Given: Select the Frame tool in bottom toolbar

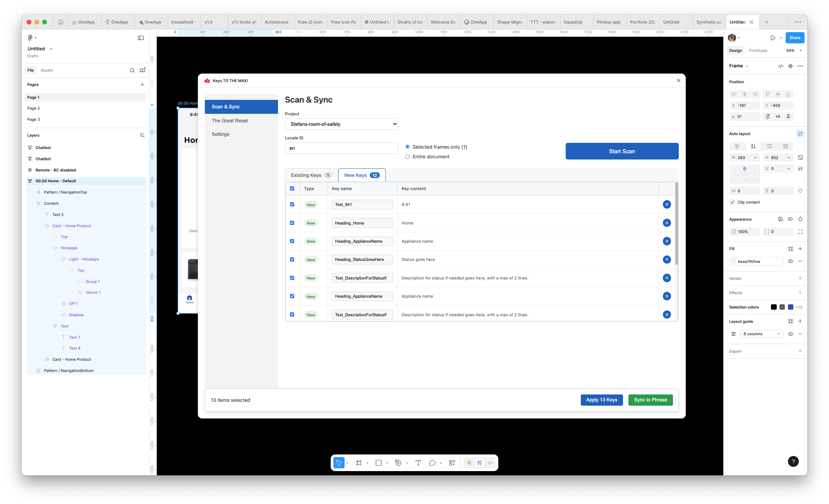Looking at the screenshot, I should coord(359,463).
